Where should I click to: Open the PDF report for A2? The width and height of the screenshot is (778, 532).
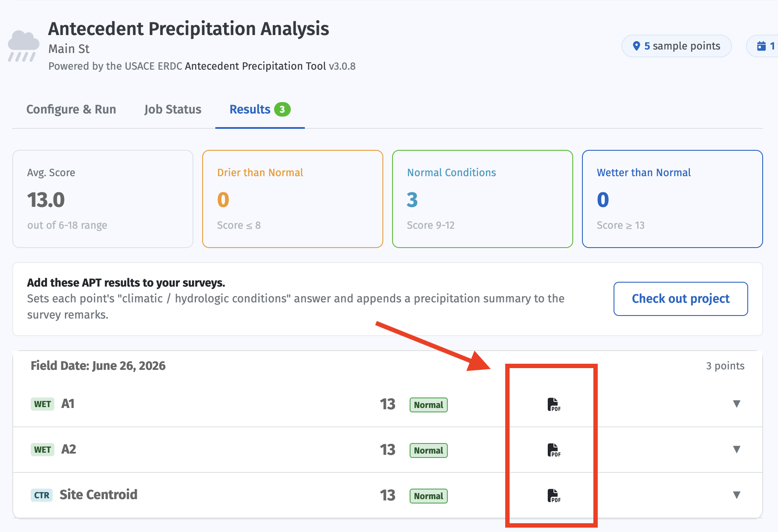pos(554,450)
